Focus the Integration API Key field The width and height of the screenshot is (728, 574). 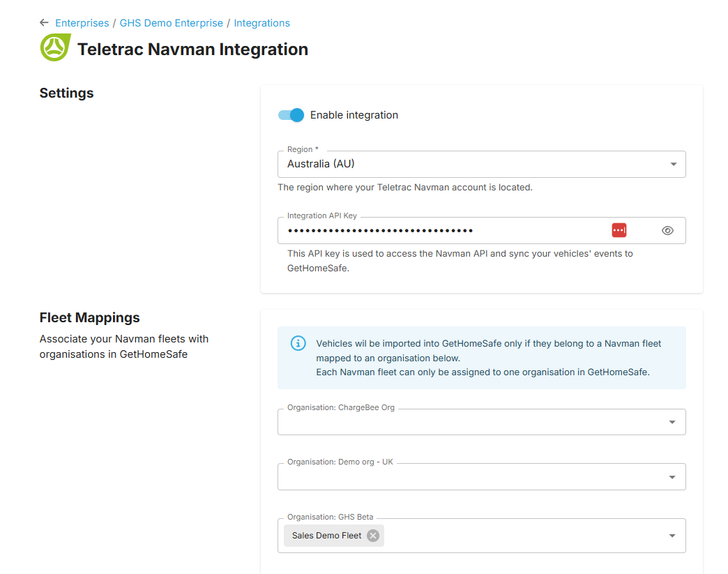(x=439, y=230)
